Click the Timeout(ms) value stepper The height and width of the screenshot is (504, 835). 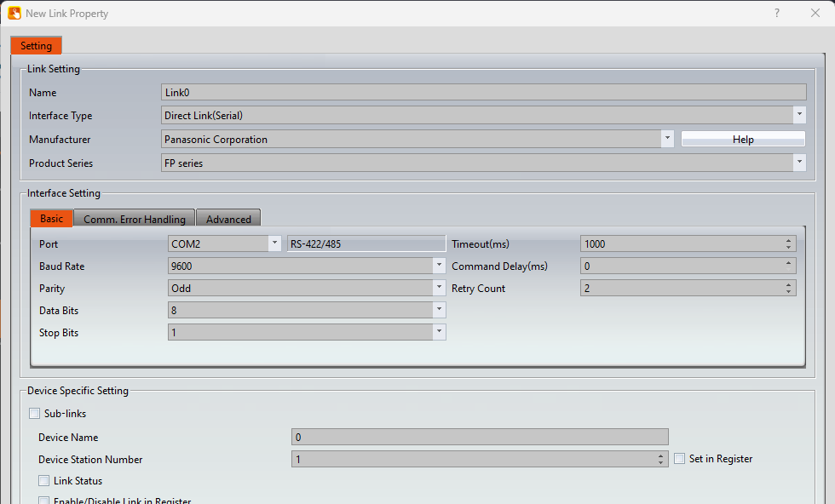tap(789, 243)
